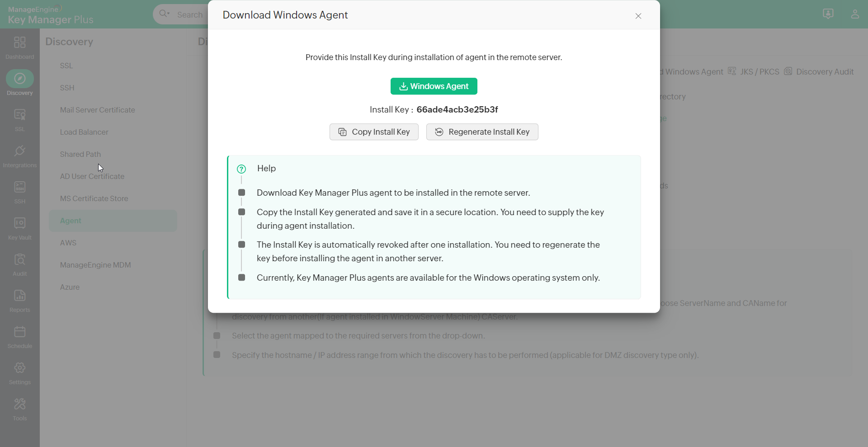Click the Discovery Audit link
Viewport: 868px width, 447px height.
(825, 71)
